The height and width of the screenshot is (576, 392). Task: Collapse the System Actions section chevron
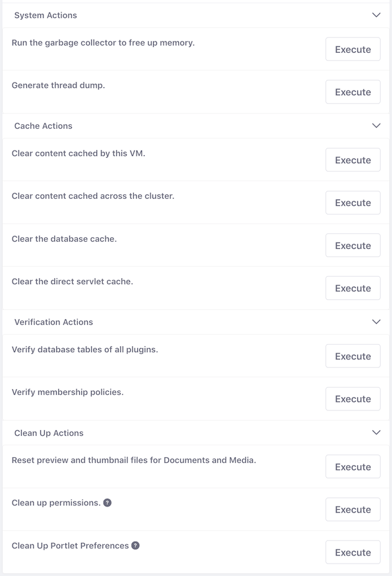(376, 15)
